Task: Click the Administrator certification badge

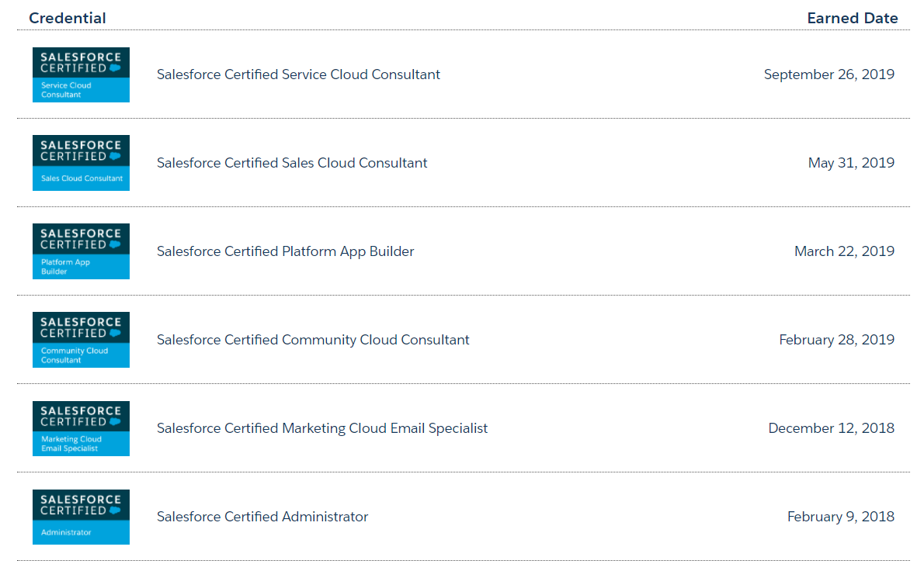Action: [81, 517]
